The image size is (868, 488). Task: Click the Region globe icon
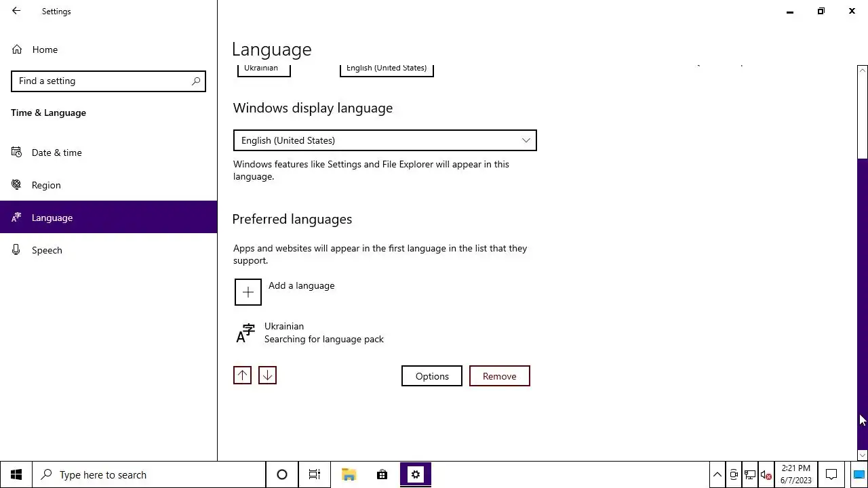(17, 185)
